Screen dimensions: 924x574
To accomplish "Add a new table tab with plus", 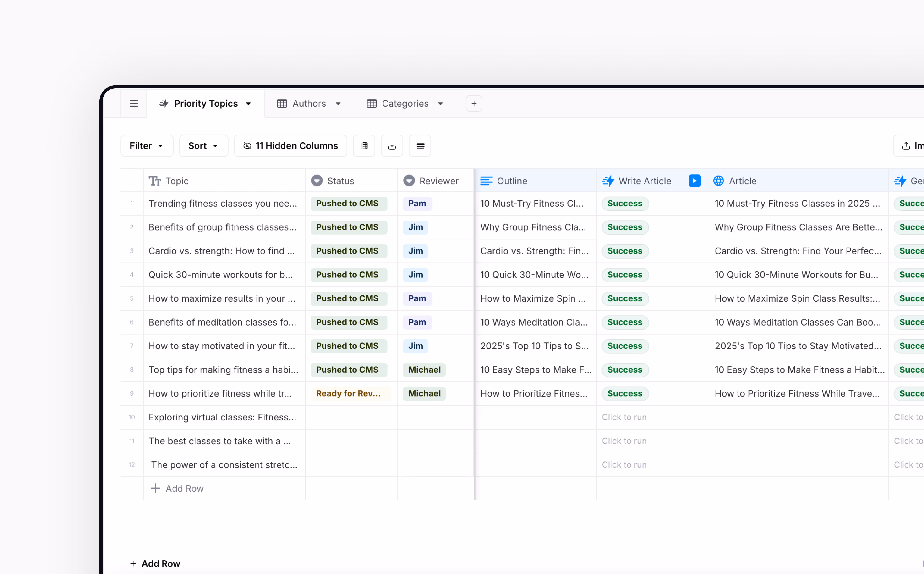I will (x=474, y=104).
